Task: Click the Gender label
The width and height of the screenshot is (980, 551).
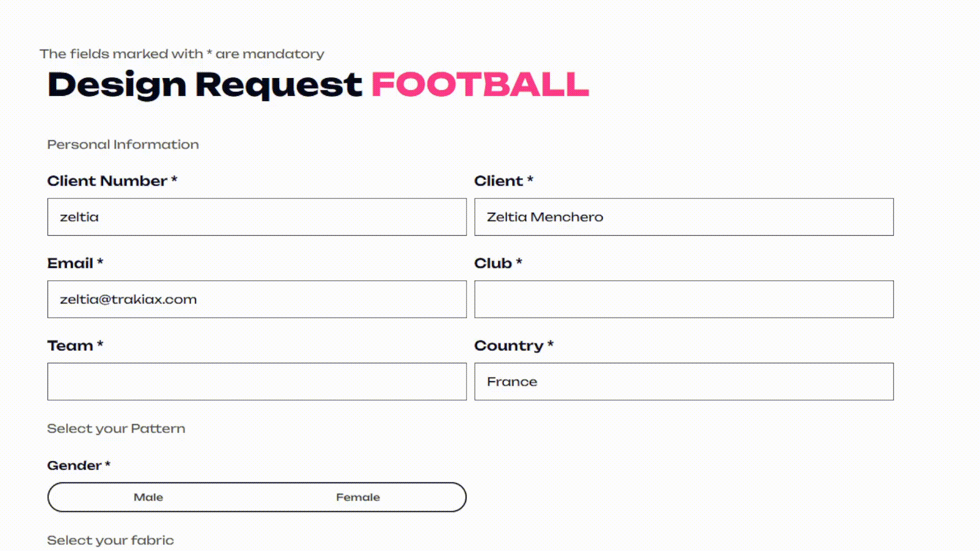Action: point(75,465)
